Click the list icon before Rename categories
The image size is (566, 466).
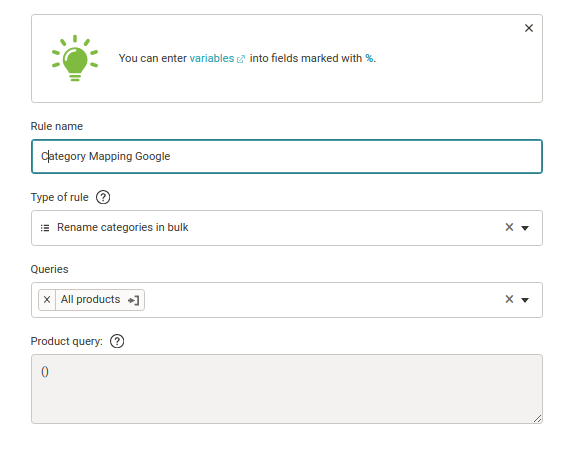(45, 228)
